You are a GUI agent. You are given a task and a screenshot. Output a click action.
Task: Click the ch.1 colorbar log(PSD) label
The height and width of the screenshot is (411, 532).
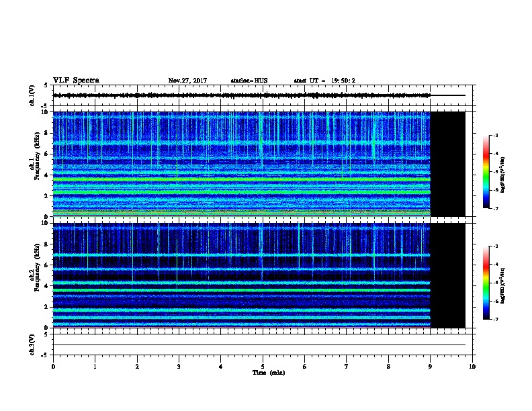tap(502, 175)
